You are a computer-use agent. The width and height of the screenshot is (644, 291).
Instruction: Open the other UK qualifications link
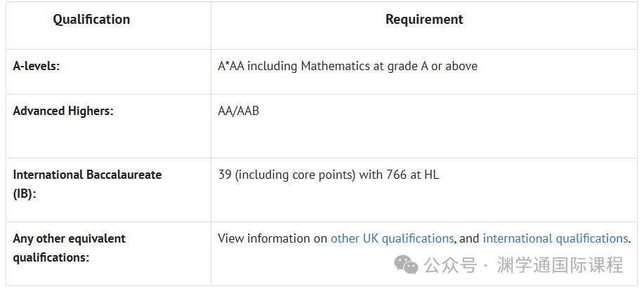(392, 238)
